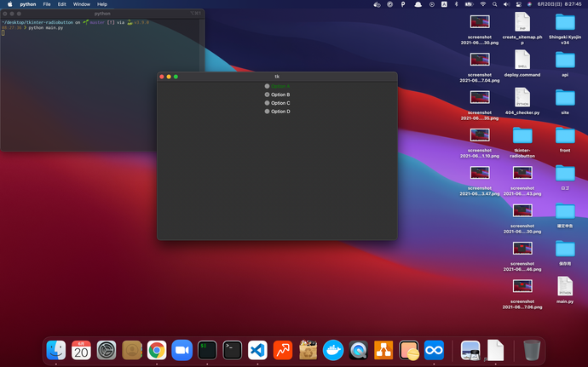The image size is (588, 367).
Task: Select the 保存用 folder on desktop
Action: (565, 249)
